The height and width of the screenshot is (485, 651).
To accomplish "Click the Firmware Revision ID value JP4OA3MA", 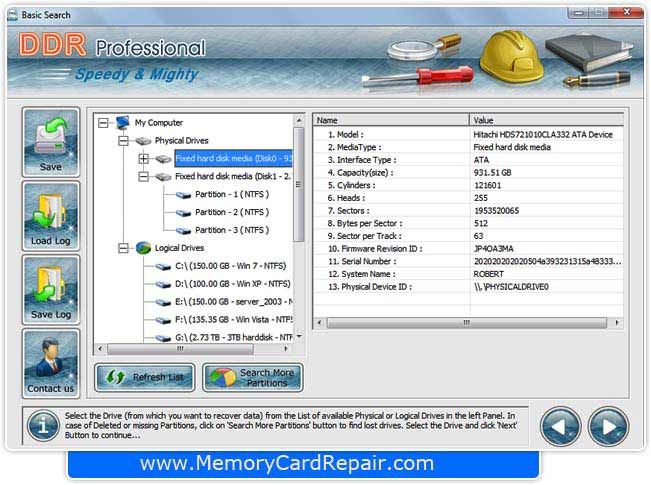I will [x=493, y=249].
